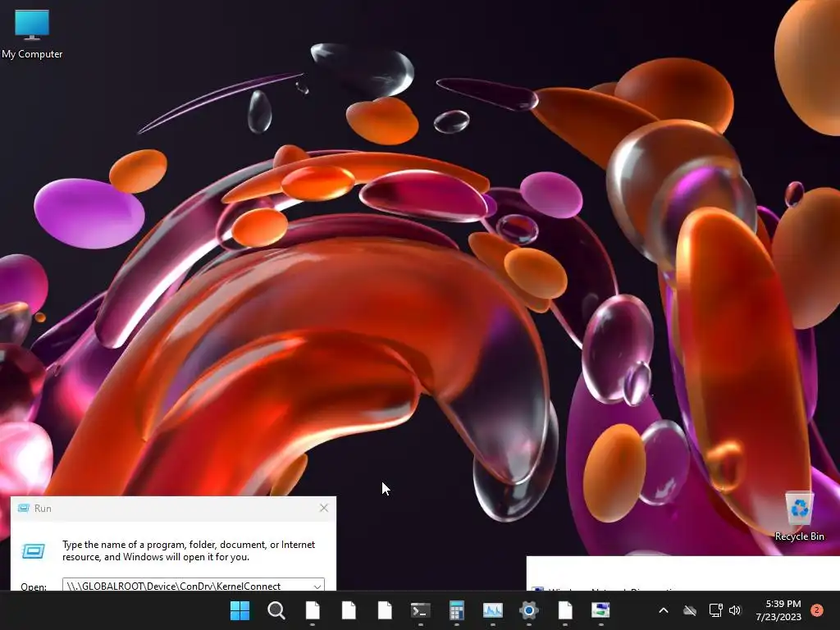The image size is (840, 630).
Task: Open the network status tray icon
Action: point(715,610)
